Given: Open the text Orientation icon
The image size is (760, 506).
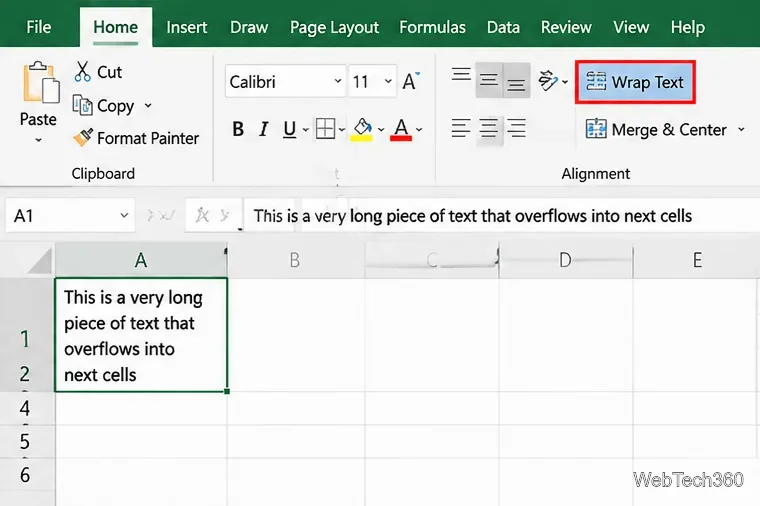Looking at the screenshot, I should (548, 81).
